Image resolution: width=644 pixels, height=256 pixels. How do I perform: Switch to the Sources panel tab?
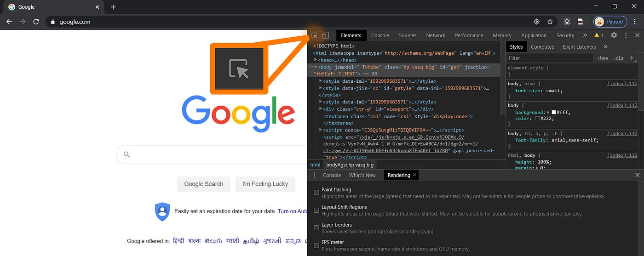408,35
